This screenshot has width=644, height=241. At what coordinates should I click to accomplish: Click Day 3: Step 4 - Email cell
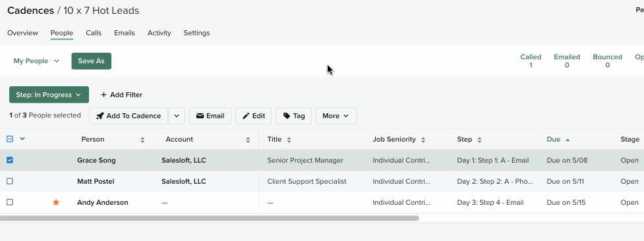tap(490, 202)
